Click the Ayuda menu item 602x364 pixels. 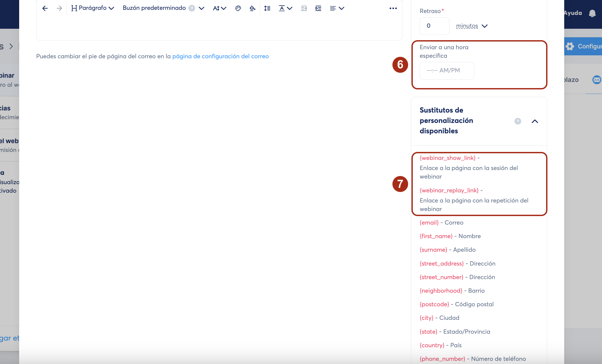click(573, 13)
